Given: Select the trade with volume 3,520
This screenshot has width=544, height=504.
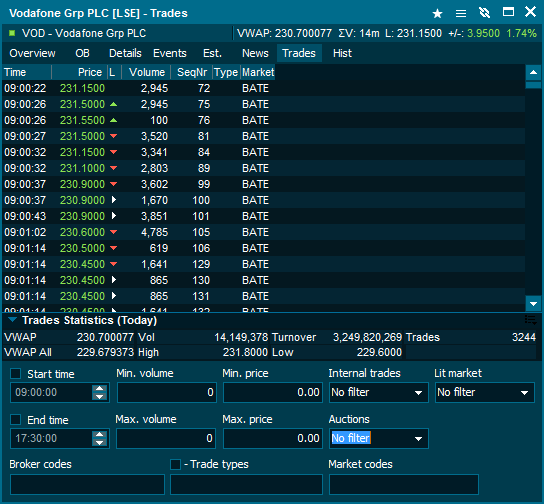Looking at the screenshot, I should pyautogui.click(x=264, y=136).
